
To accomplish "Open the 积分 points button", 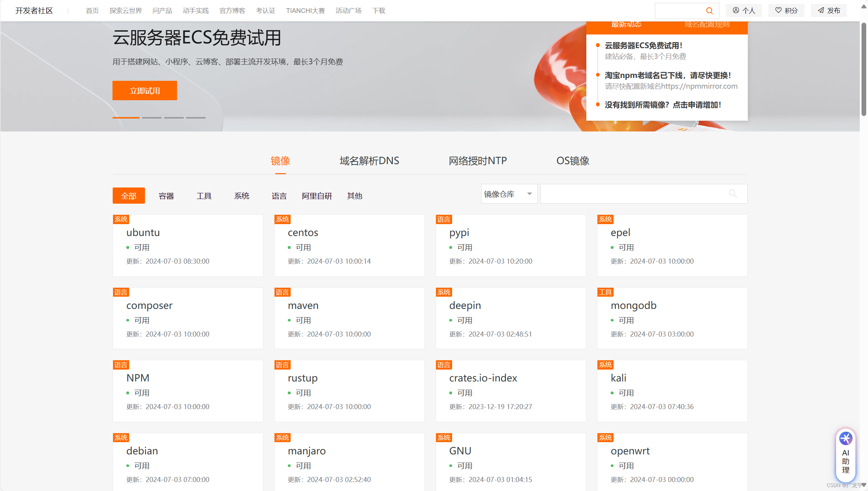I will click(x=786, y=11).
